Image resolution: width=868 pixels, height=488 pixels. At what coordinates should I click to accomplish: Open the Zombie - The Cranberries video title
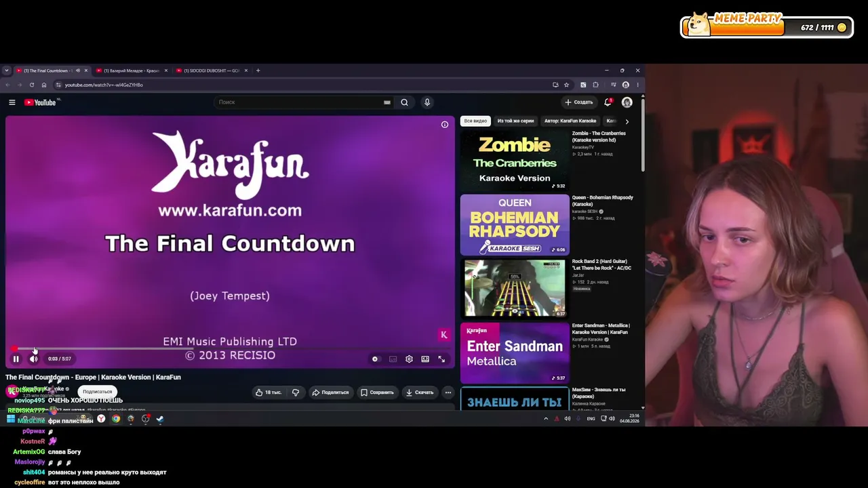pyautogui.click(x=599, y=137)
